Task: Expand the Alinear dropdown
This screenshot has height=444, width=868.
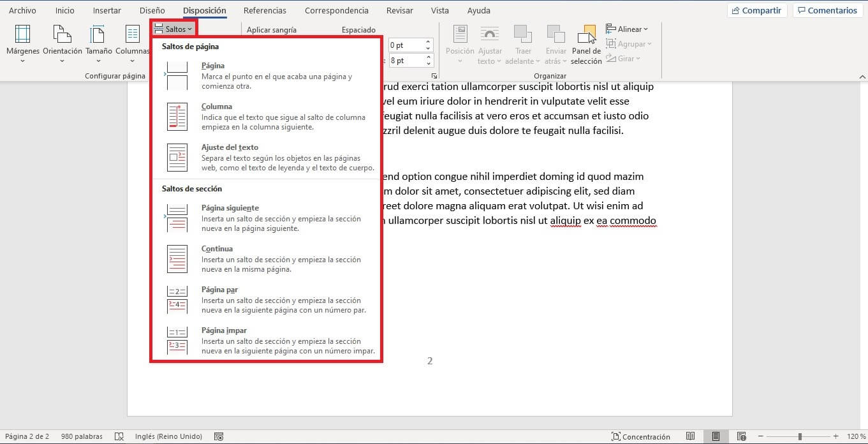Action: coord(627,29)
